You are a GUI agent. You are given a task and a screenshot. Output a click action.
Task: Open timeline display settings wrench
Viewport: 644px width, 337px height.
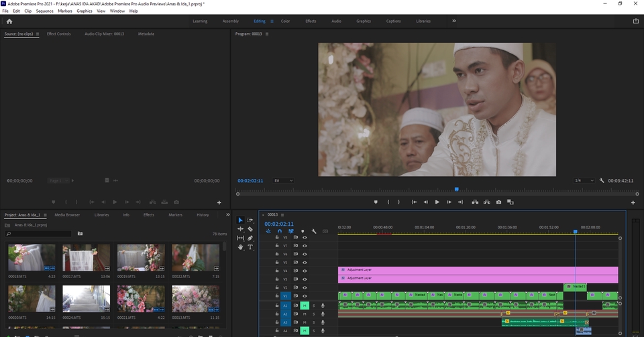click(x=314, y=232)
